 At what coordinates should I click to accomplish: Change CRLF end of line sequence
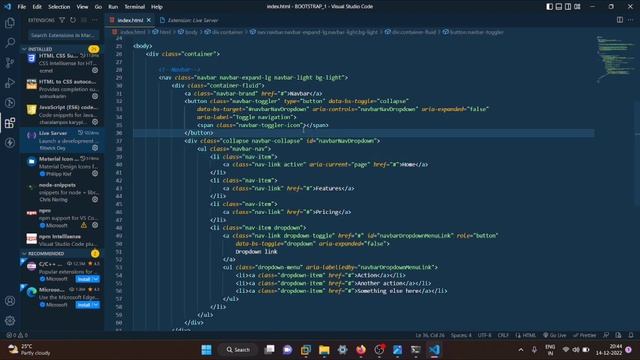click(x=503, y=335)
